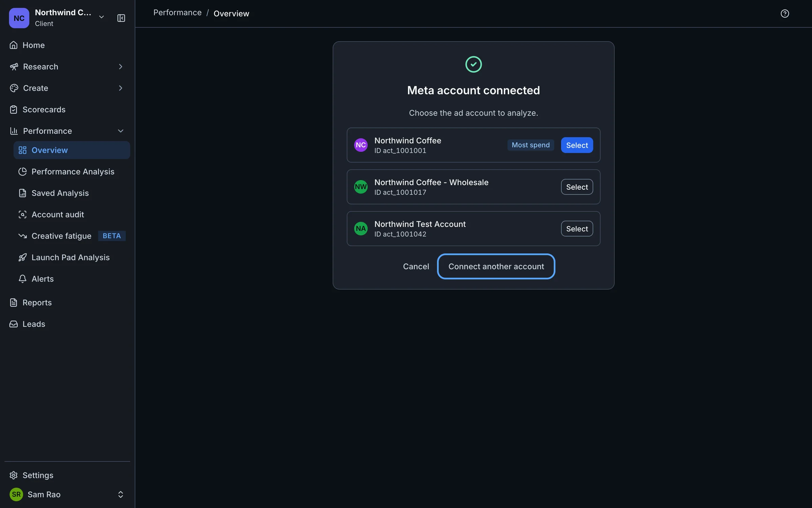This screenshot has height=508, width=812.
Task: Collapse the sidebar panel icon
Action: 121,18
